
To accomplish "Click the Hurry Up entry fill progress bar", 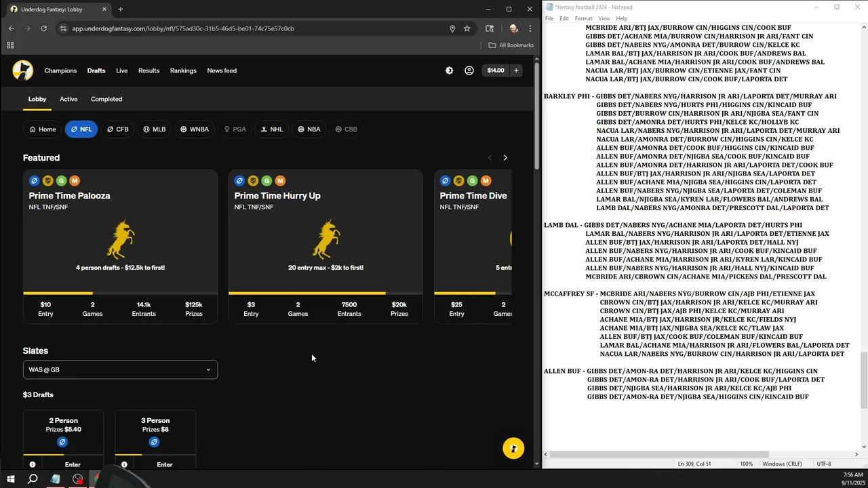I will point(325,293).
